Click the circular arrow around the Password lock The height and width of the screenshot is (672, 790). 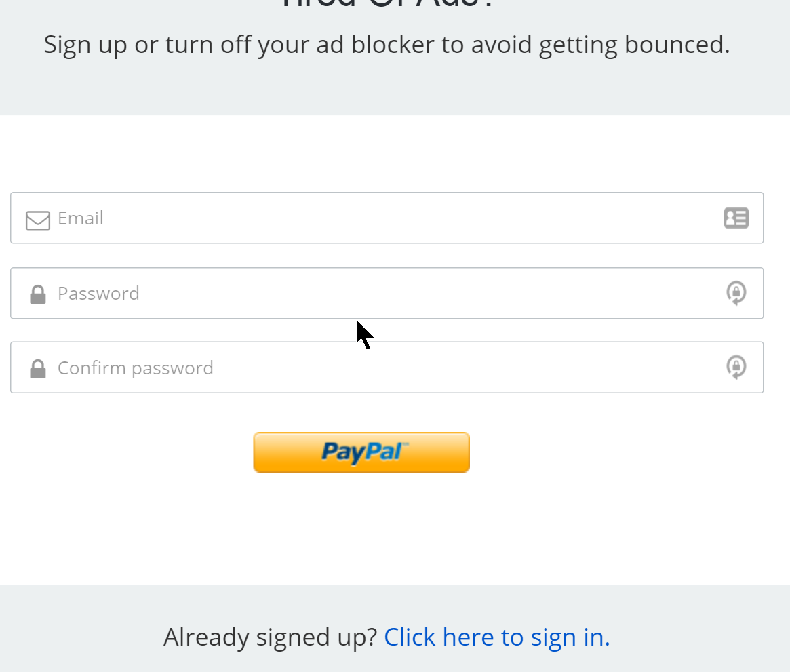[736, 293]
